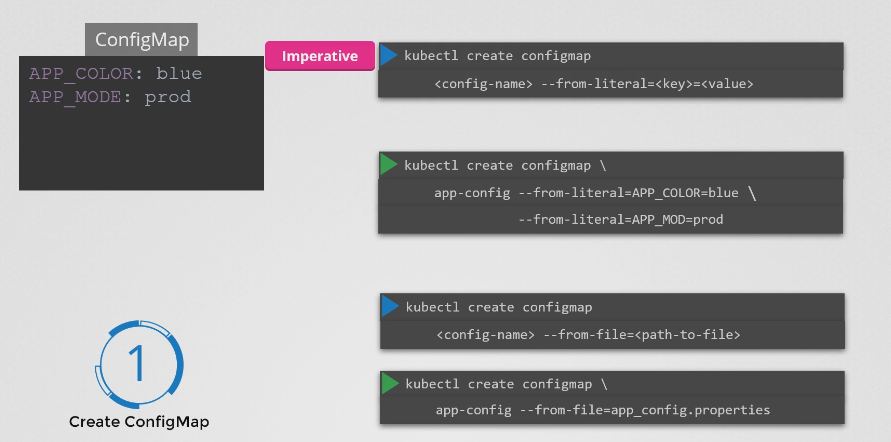
Task: Click the gray ConfigMap header label
Action: point(141,40)
